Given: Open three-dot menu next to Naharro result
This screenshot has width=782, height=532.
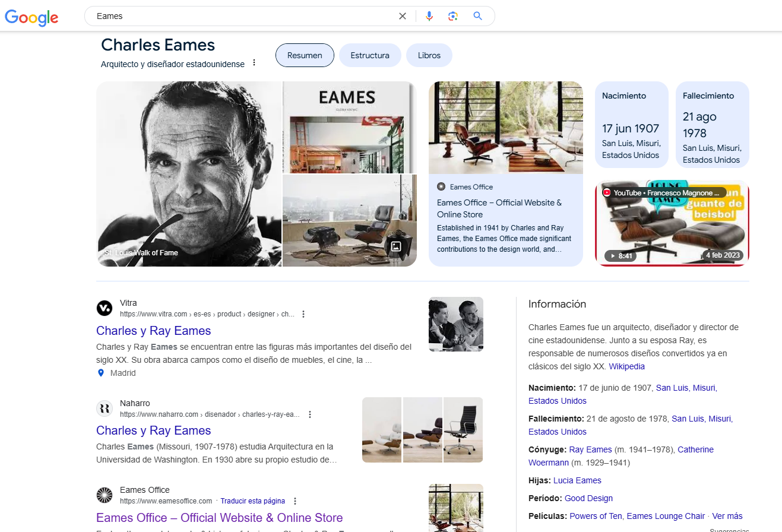Looking at the screenshot, I should pos(309,414).
